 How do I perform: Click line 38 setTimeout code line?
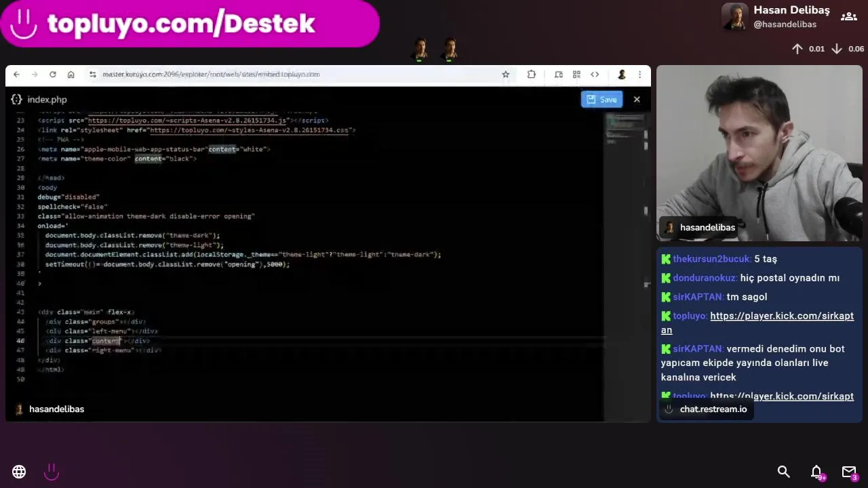pos(167,264)
